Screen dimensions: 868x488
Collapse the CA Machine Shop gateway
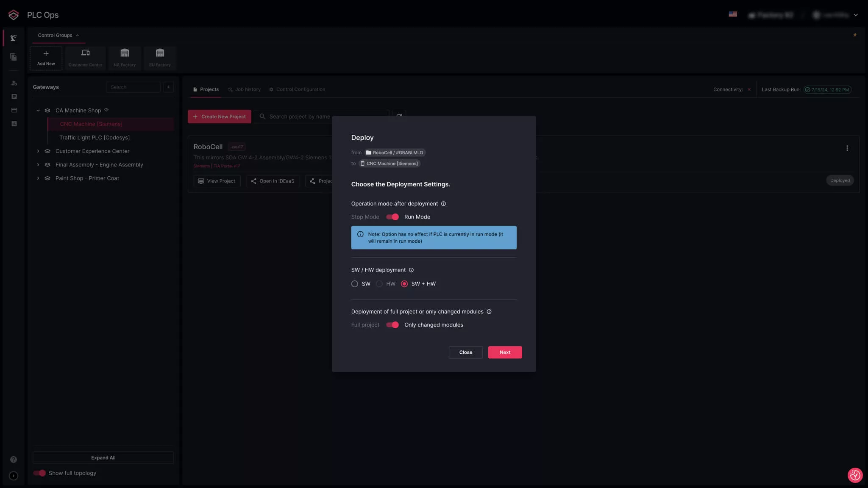(x=38, y=111)
